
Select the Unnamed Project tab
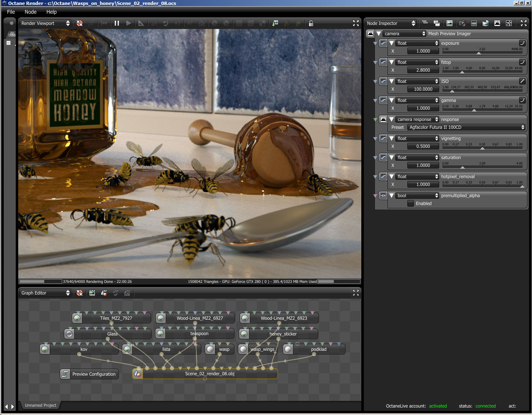[40, 405]
